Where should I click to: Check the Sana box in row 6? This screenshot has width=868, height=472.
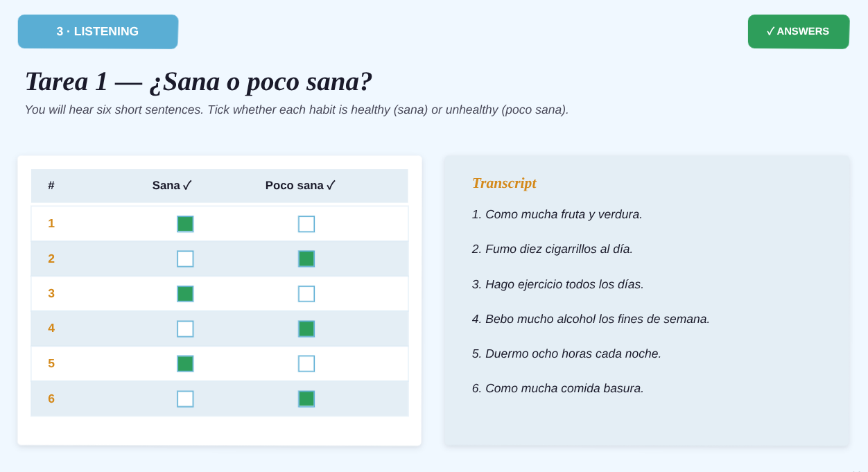tap(185, 399)
